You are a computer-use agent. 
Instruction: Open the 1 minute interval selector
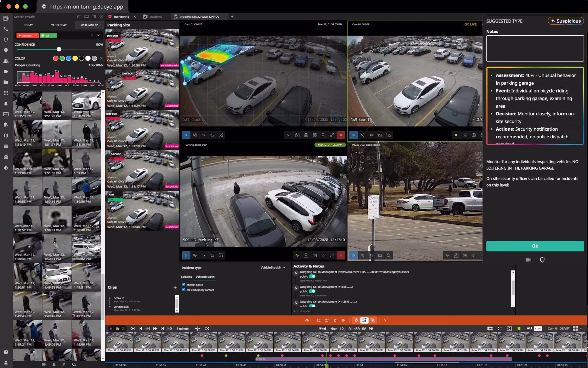click(x=183, y=329)
